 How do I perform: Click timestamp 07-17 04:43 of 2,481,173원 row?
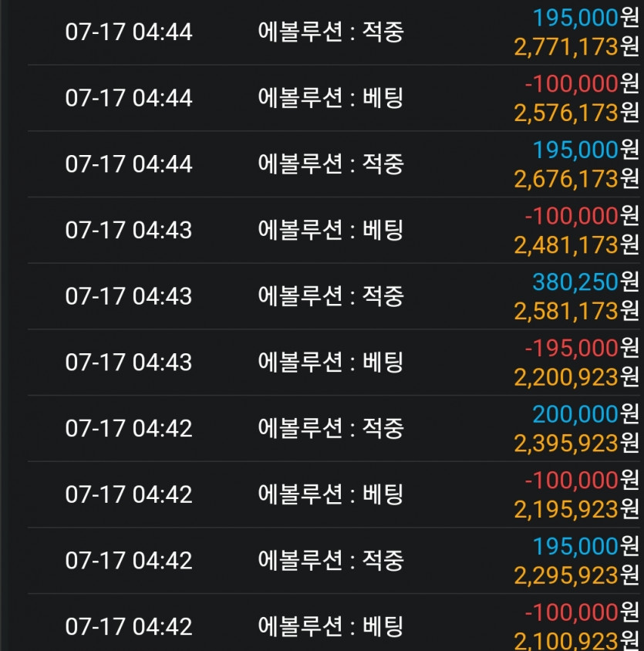(129, 230)
